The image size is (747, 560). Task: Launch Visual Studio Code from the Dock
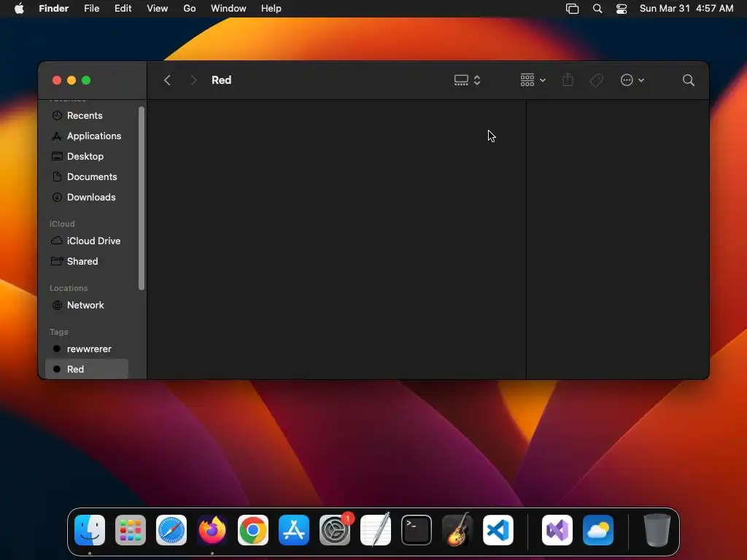[x=498, y=529]
